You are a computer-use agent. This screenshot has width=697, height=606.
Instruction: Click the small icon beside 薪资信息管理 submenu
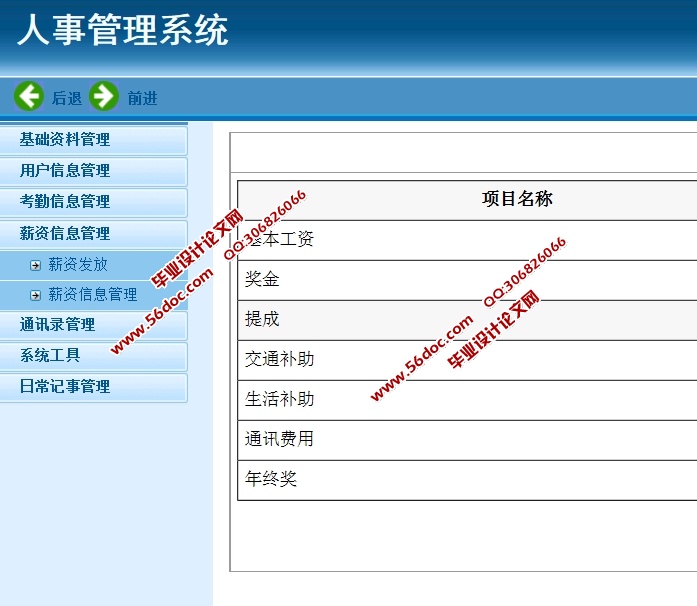pos(35,295)
